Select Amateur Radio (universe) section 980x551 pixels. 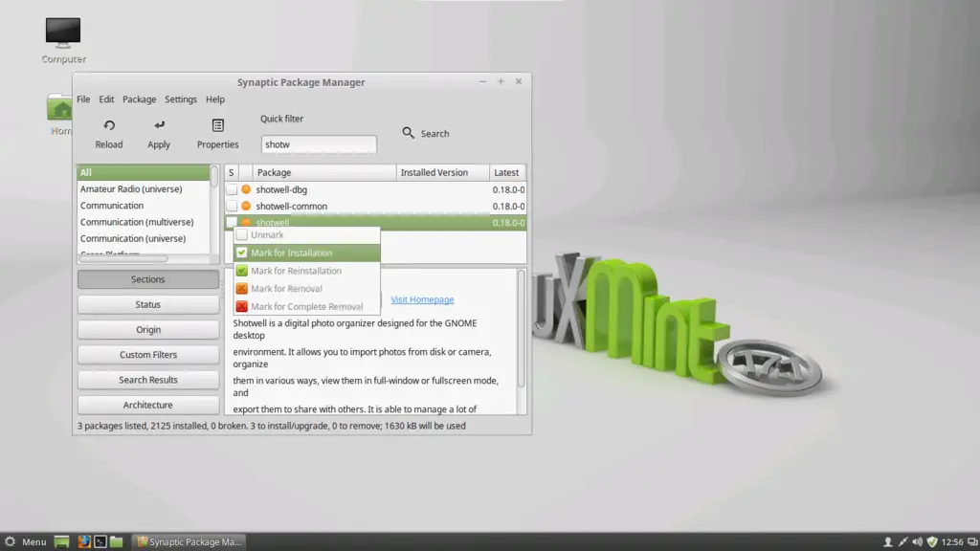[131, 188]
